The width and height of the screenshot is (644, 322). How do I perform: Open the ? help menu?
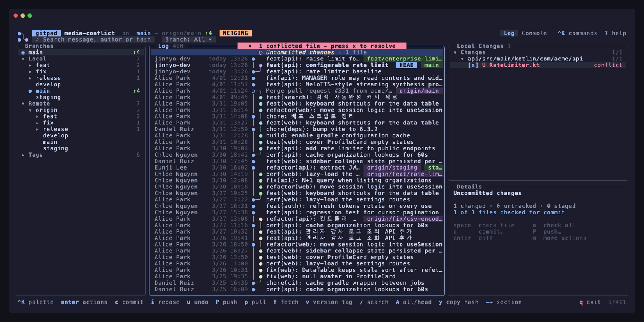point(615,33)
